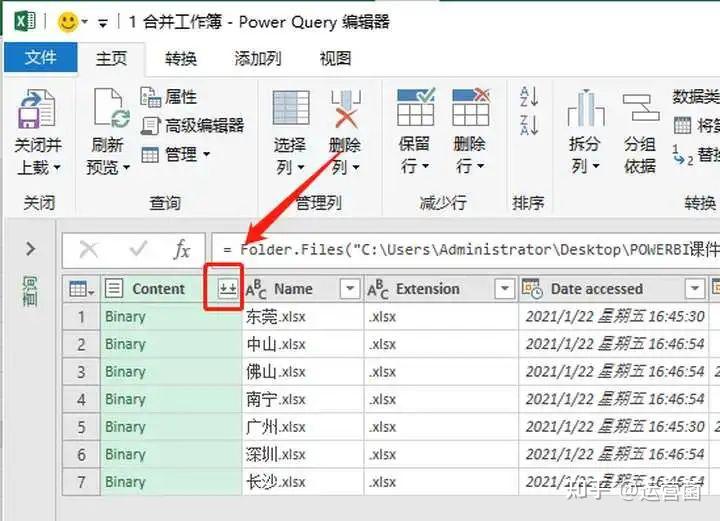Click Binary link in row 1

pos(125,317)
